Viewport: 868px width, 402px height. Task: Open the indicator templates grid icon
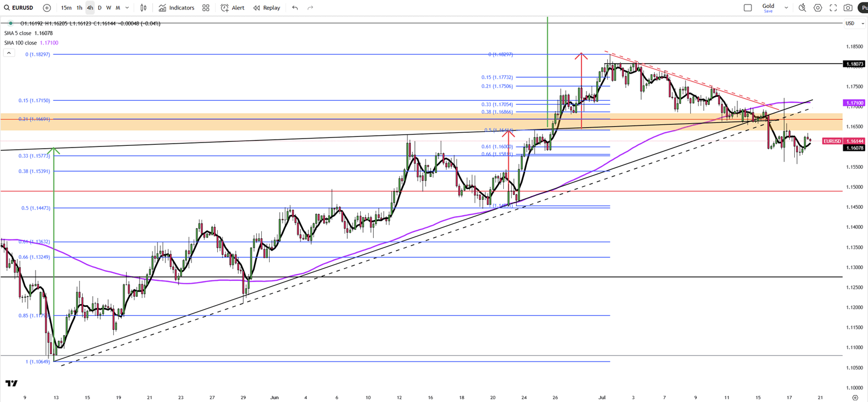click(x=206, y=8)
